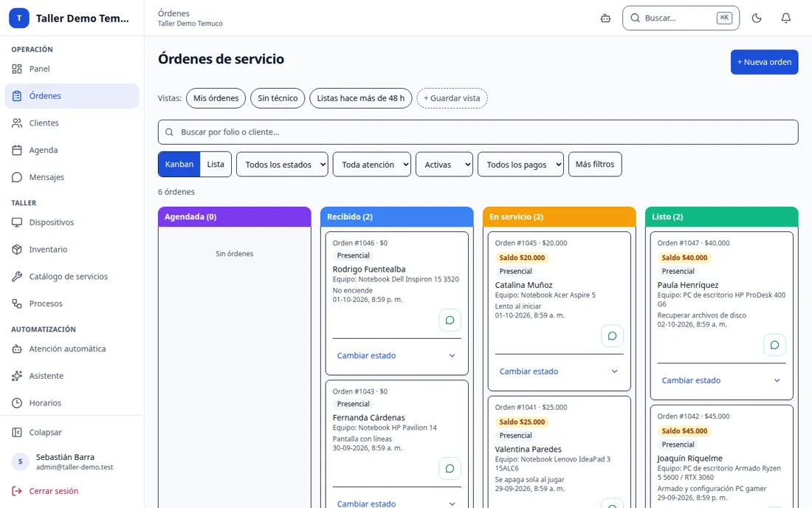Click the Listo (2) column header
812x508 pixels.
(x=721, y=217)
